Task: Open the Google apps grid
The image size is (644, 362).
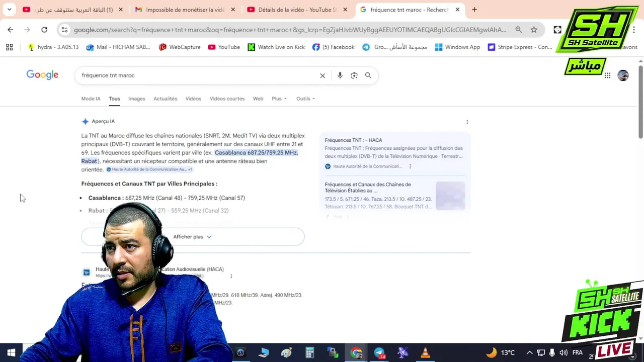Action: coord(607,75)
